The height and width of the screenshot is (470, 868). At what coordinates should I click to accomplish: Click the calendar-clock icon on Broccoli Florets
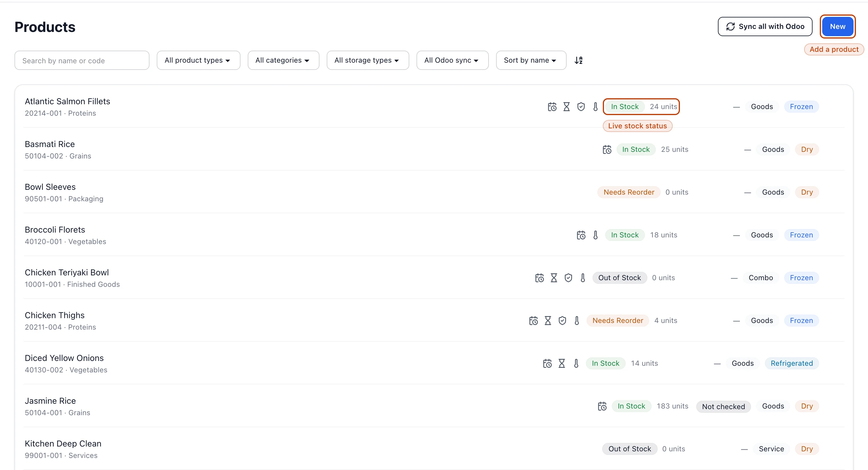[581, 235]
